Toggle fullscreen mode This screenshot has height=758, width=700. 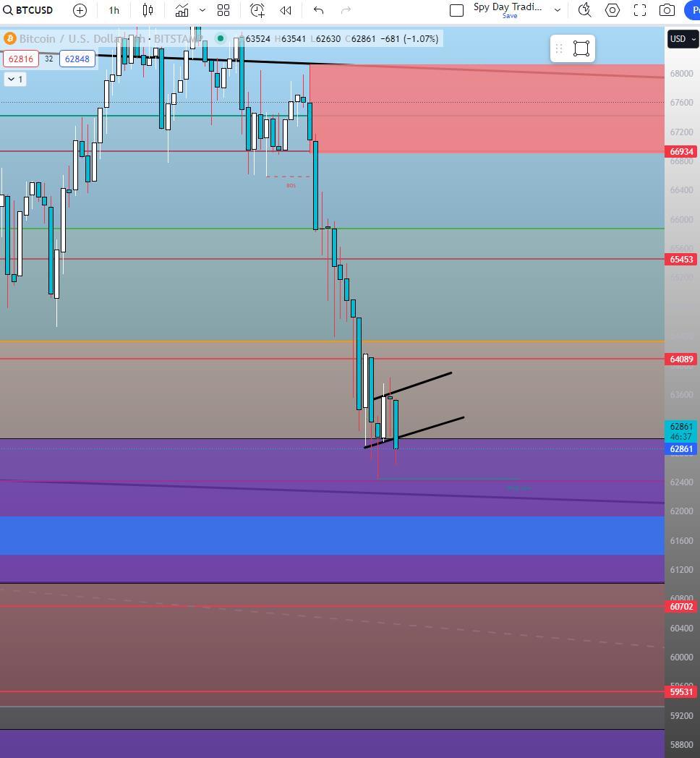click(640, 10)
